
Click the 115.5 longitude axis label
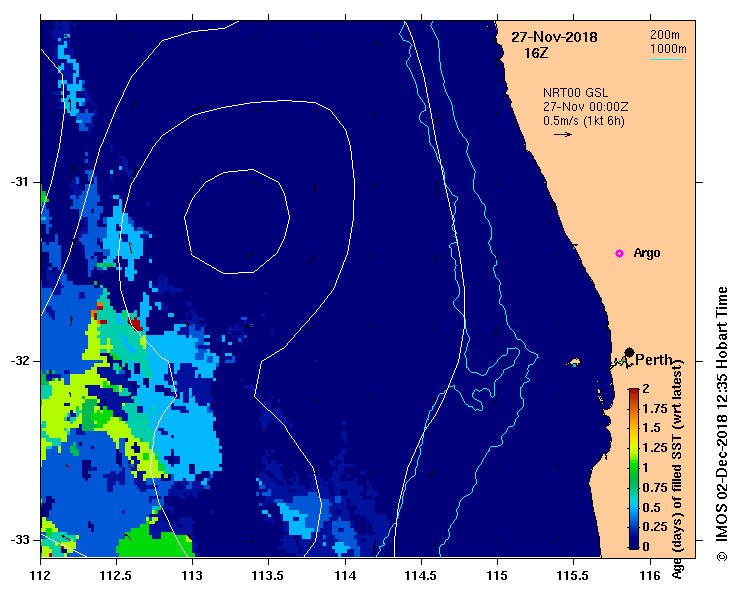click(x=574, y=576)
